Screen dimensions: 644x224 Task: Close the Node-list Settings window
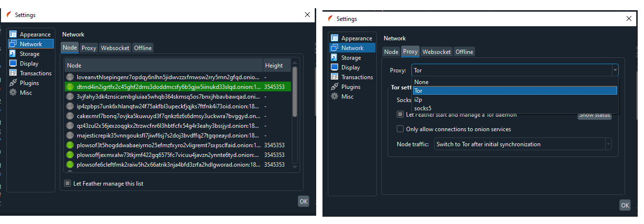pos(307,15)
